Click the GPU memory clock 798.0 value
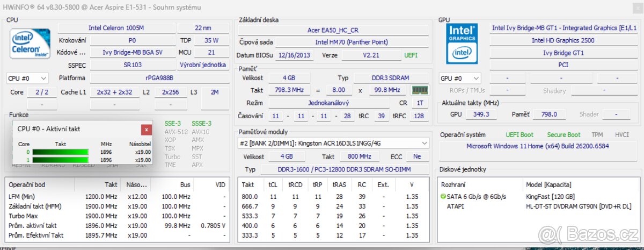The height and width of the screenshot is (250, 644). tap(550, 114)
